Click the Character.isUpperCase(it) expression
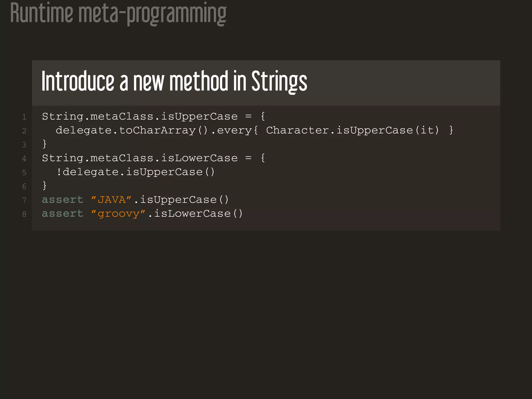Viewport: 532px width, 399px height. click(353, 130)
